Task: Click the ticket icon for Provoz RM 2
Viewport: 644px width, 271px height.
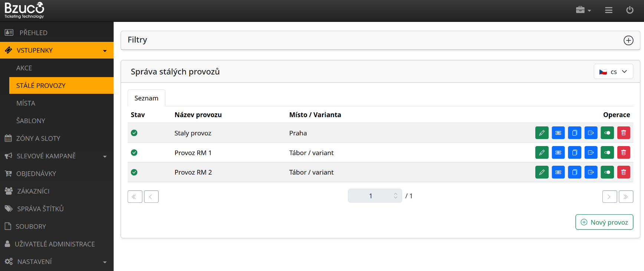Action: 558,172
